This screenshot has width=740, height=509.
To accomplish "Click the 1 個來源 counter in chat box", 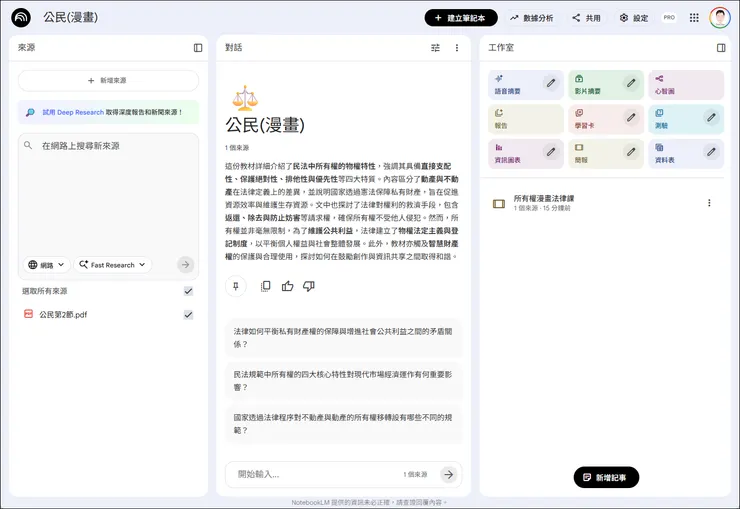I will [415, 474].
